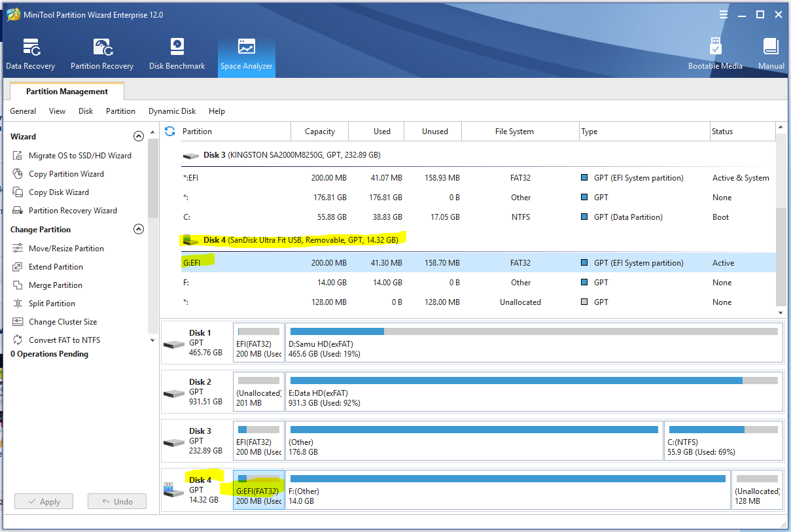Click the partition list scroll-down arrow

tap(781, 313)
